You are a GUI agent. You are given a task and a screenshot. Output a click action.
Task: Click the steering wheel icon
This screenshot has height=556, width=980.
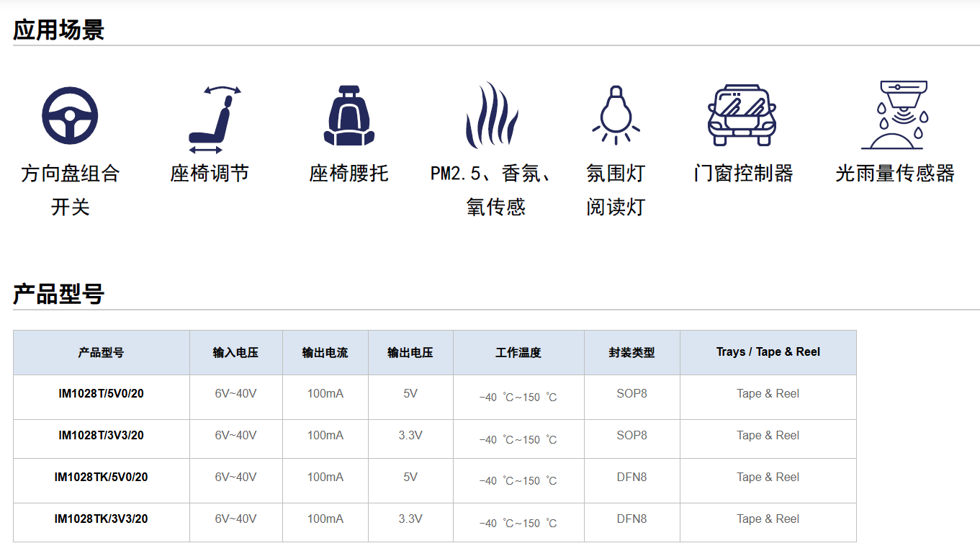(70, 115)
